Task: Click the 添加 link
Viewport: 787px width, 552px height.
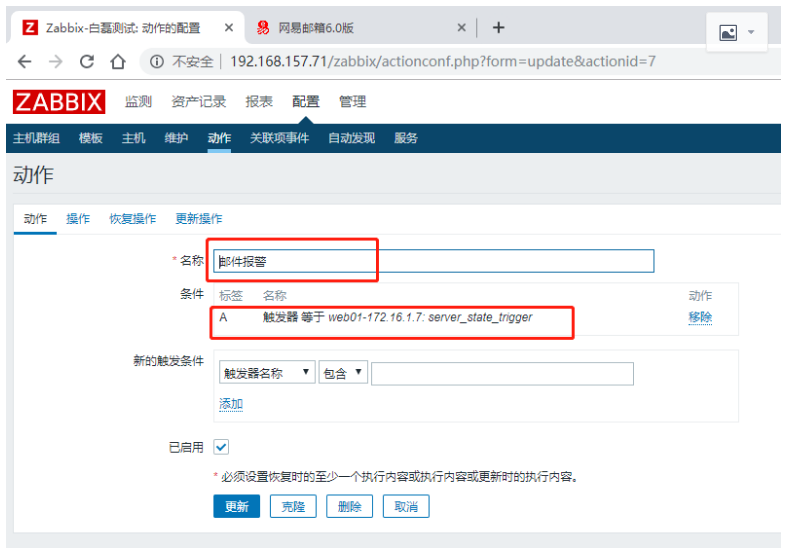Action: tap(231, 404)
